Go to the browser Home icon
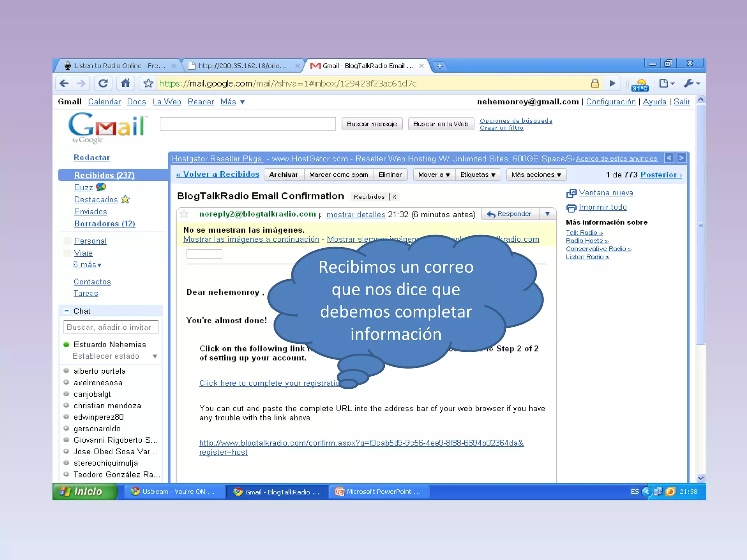This screenshot has width=747, height=560. pos(125,83)
